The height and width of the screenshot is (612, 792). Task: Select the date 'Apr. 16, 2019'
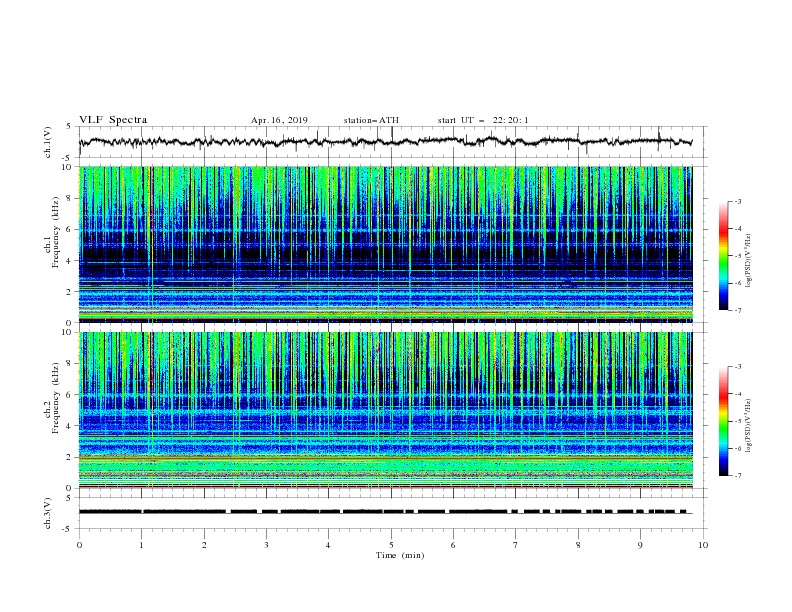pyautogui.click(x=279, y=120)
